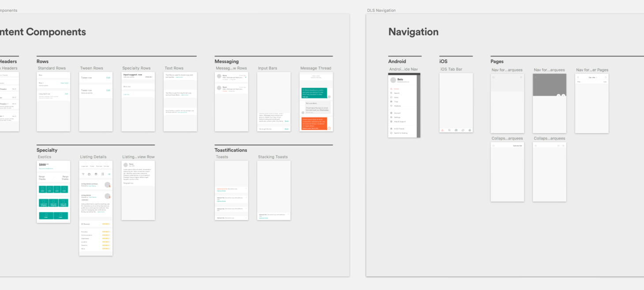Click the wifi amenity icon in Listing Details
This screenshot has width=644, height=290.
(x=83, y=174)
